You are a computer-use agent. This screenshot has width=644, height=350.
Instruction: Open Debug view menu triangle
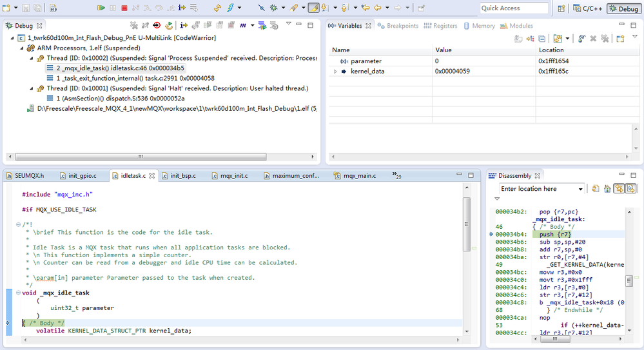coord(288,24)
